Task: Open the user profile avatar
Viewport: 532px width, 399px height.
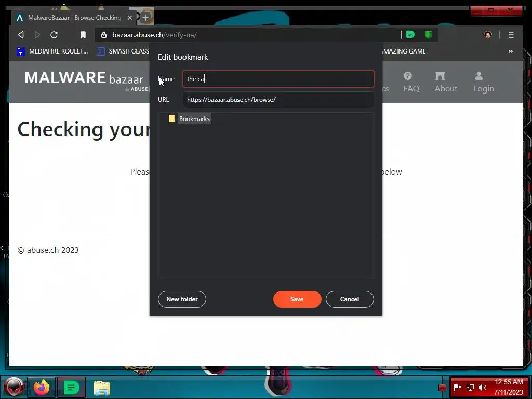Action: click(488, 35)
